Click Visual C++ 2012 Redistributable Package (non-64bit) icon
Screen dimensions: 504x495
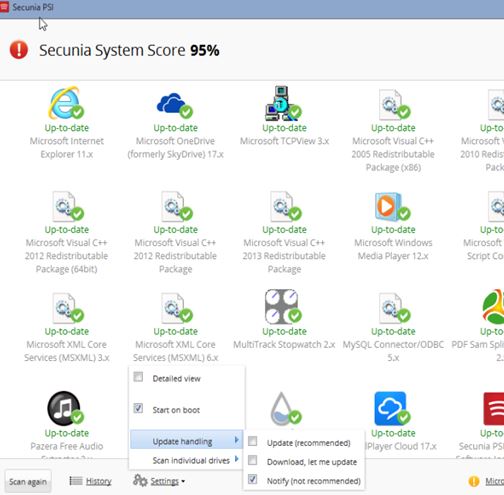(x=176, y=206)
